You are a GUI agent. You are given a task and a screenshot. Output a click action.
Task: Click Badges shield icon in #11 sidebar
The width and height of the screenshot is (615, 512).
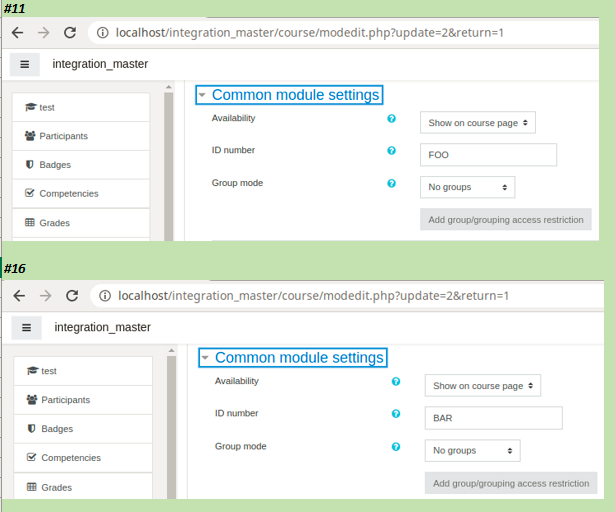[x=29, y=164]
